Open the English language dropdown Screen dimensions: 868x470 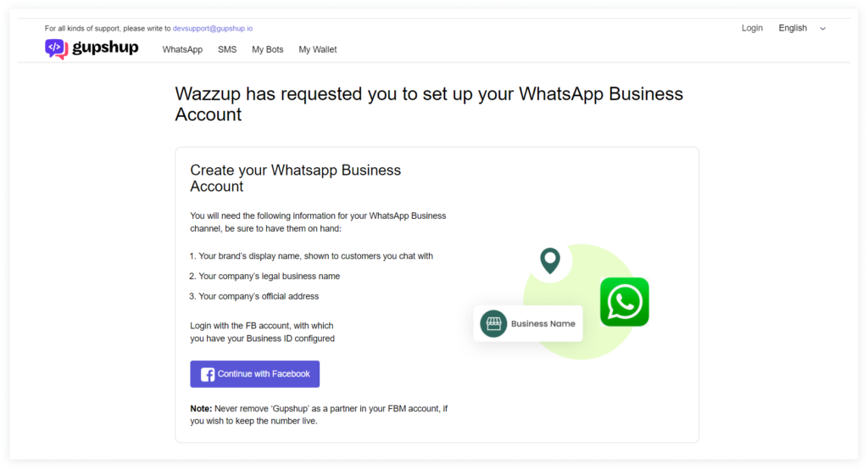[x=793, y=28]
